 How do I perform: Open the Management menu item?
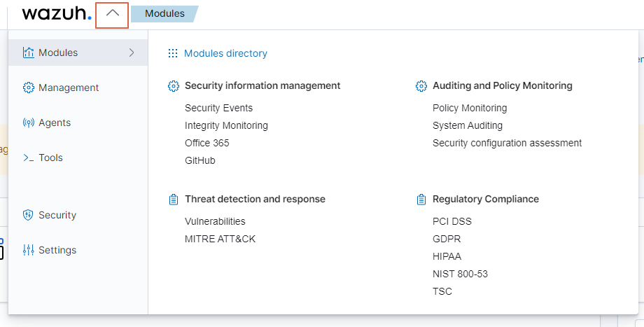click(x=69, y=88)
